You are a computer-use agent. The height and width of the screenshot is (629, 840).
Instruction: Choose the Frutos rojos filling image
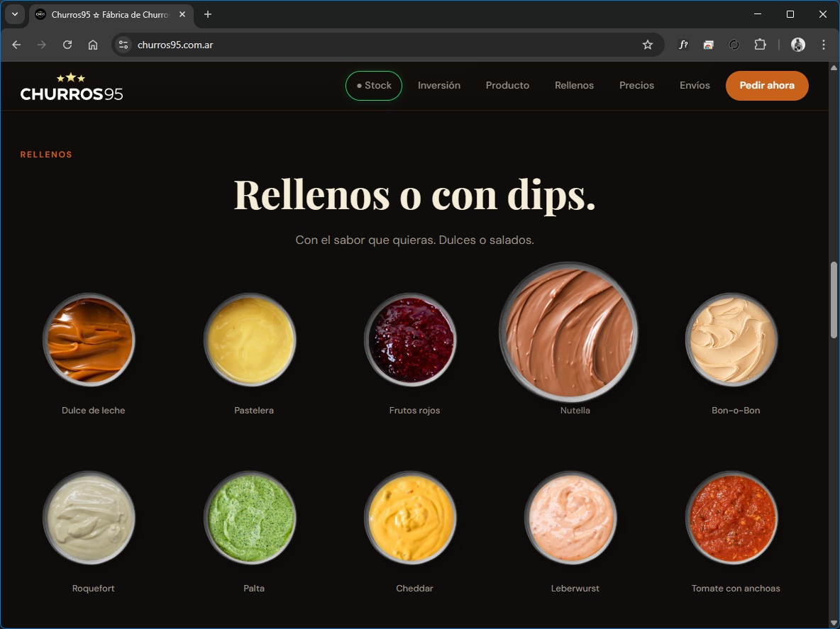pos(410,340)
